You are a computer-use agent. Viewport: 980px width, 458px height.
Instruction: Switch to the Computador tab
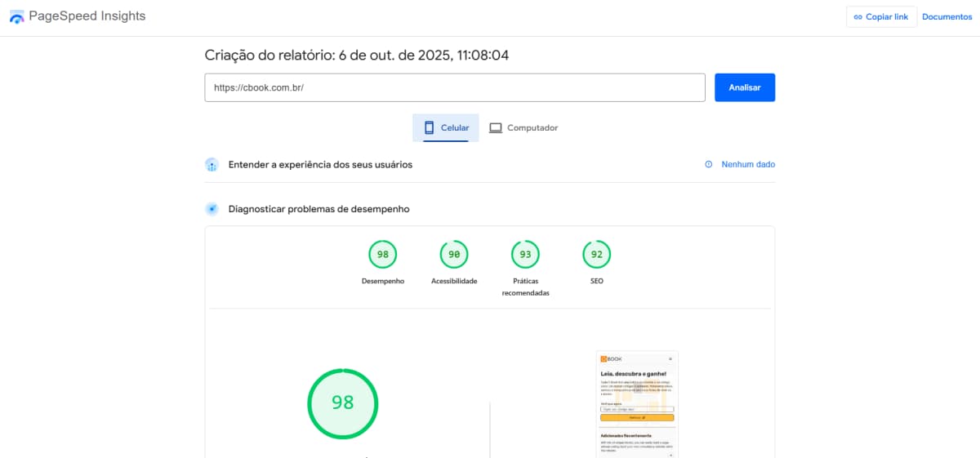point(523,128)
